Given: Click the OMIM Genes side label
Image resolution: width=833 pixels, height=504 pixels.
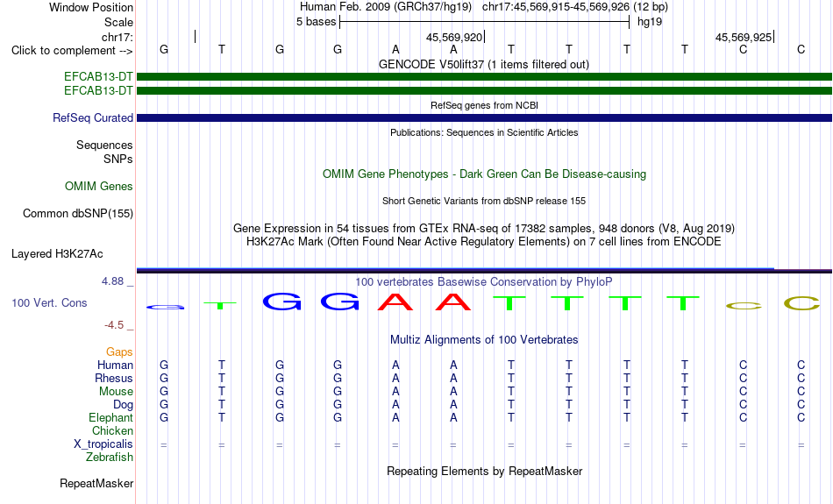Looking at the screenshot, I should [x=99, y=187].
